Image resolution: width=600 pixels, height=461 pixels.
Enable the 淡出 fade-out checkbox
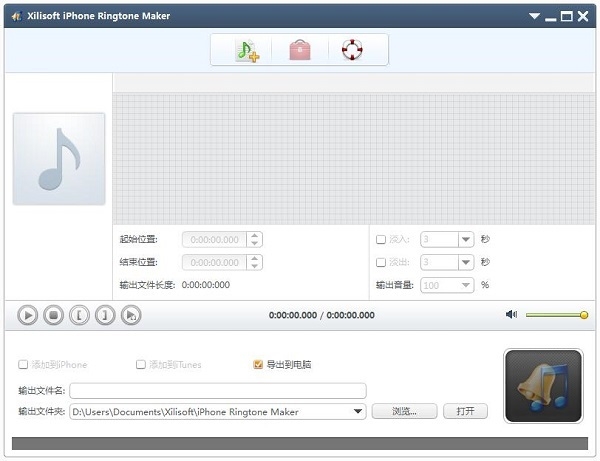point(381,262)
